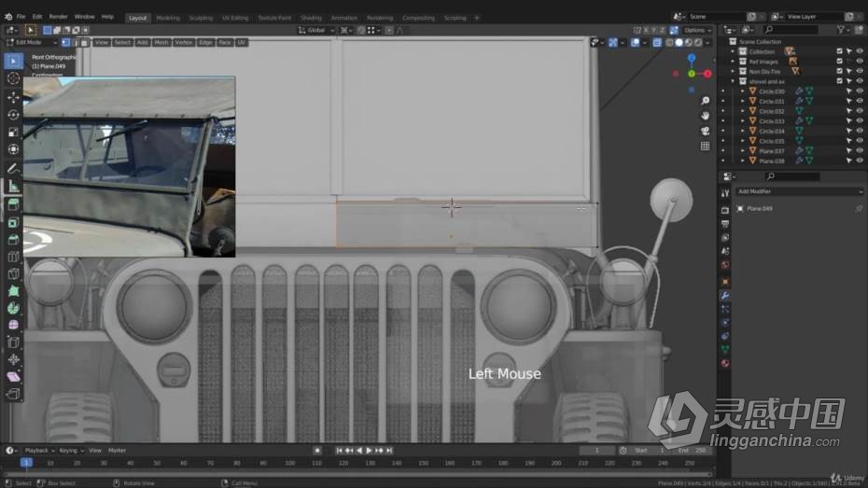Hide Plane.038 with its eye icon

pyautogui.click(x=860, y=160)
